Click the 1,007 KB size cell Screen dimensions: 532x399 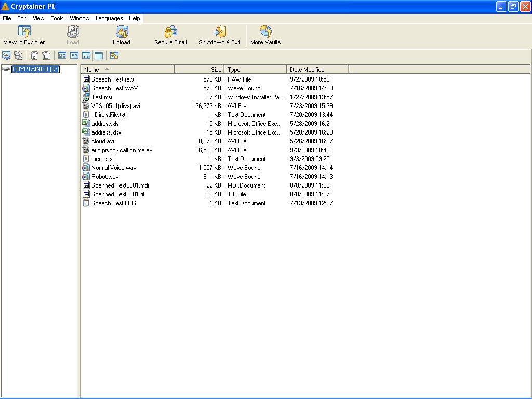tap(210, 168)
